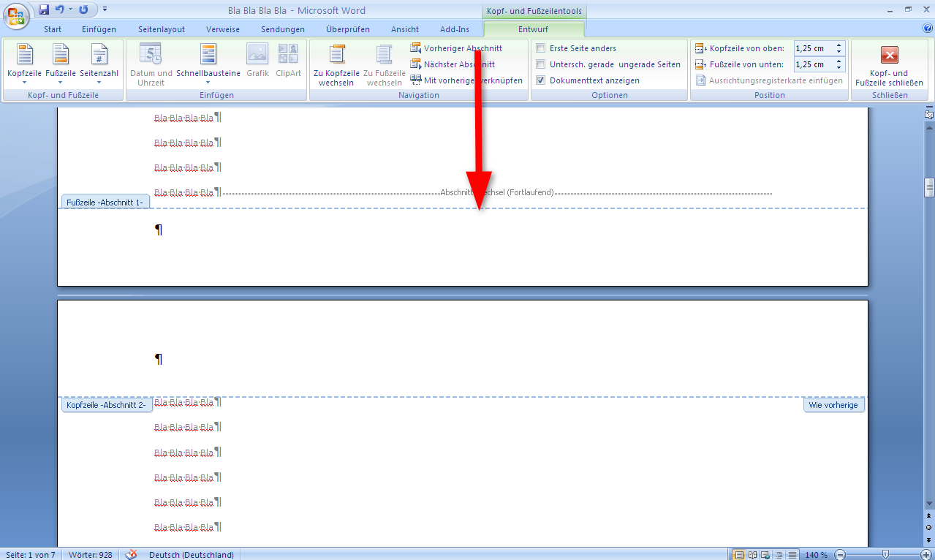Toggle Untersch. gerade ungerade Seiten checkbox
Screen dimensions: 935x560
541,64
